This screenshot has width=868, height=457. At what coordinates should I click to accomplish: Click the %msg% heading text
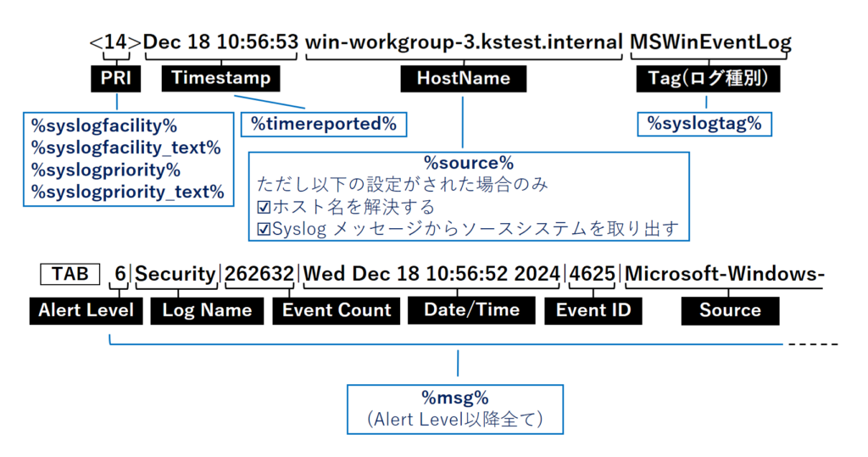tap(455, 398)
